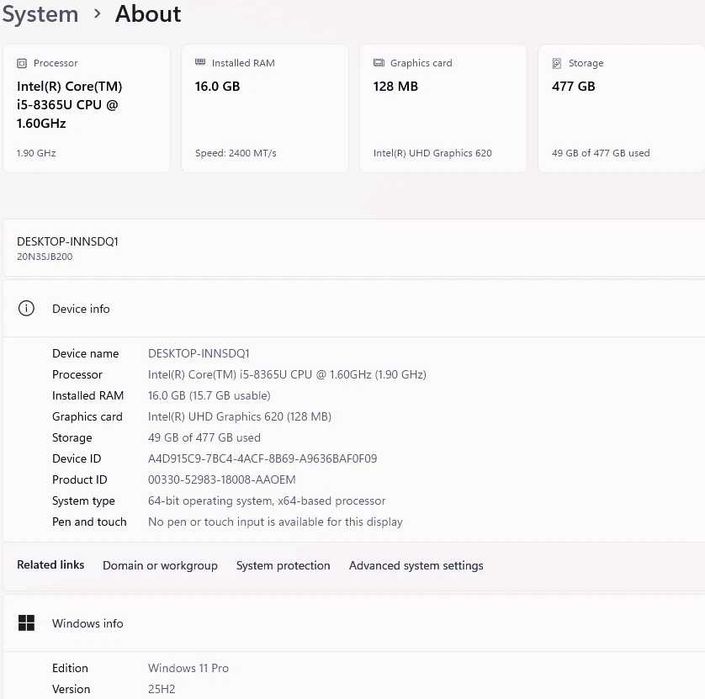The height and width of the screenshot is (699, 705).
Task: Click Edition value Windows 11 Pro
Action: tap(188, 668)
